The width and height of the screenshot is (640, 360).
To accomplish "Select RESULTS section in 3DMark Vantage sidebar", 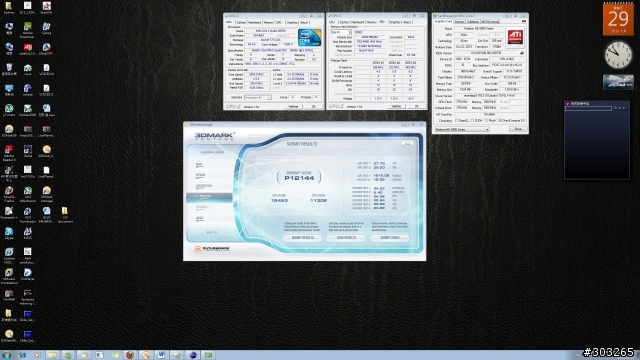I will coord(209,197).
